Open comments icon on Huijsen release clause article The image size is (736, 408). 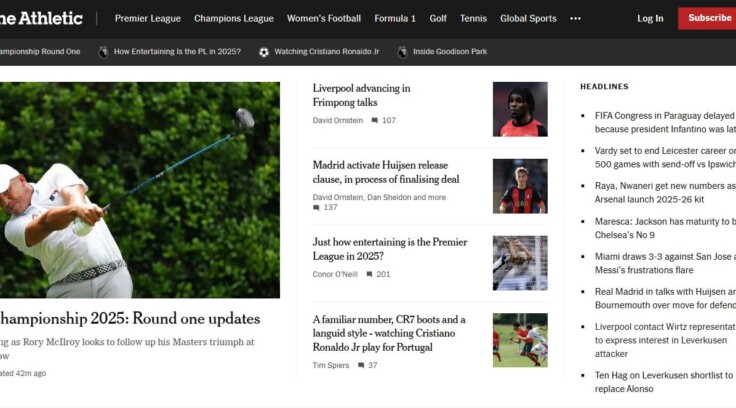[x=316, y=208]
